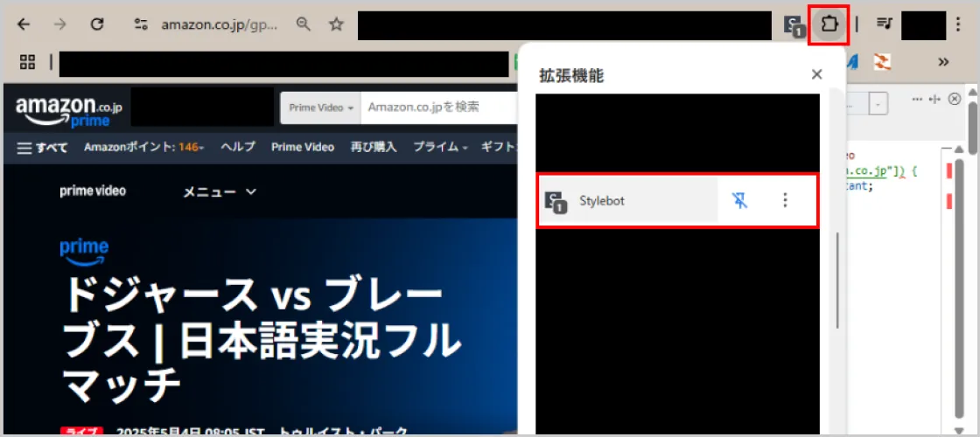Close the Stylebot editor panel
980x437 pixels.
(x=954, y=100)
